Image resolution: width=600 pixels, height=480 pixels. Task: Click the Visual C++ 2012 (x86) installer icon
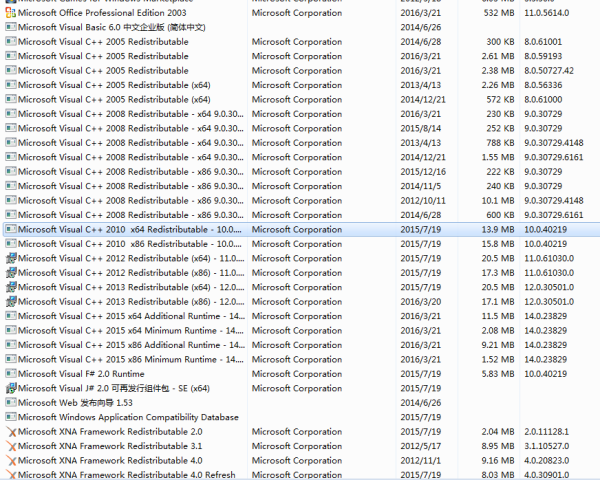point(11,273)
